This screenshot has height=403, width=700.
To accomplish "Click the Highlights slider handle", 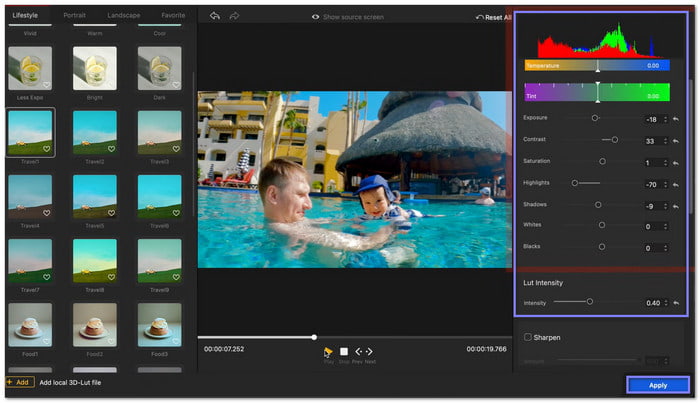I will (x=575, y=183).
